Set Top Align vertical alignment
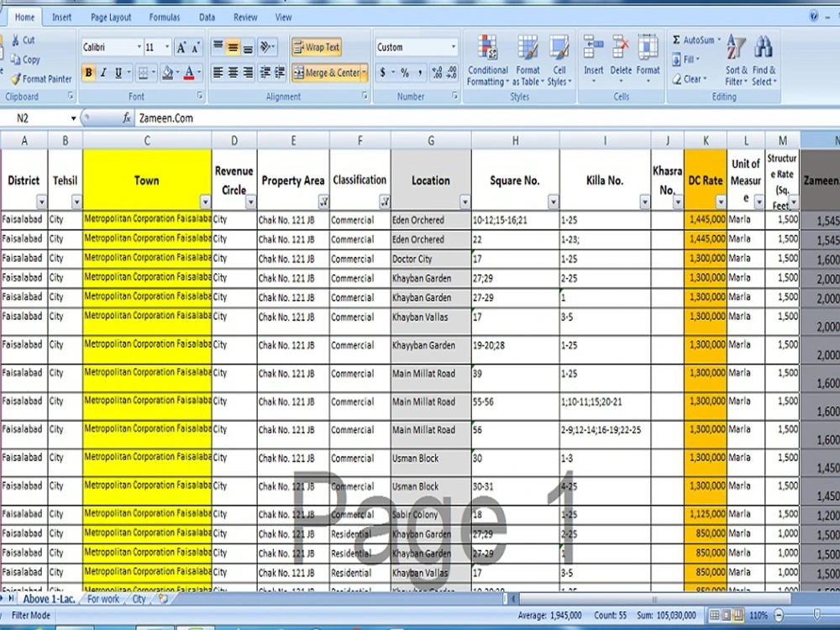Viewport: 840px width, 630px height. coord(218,47)
